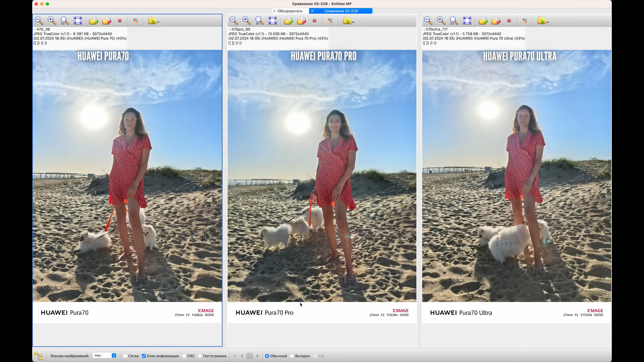644x362 pixels.
Task: Switch to the Обозреватель tab
Action: 289,11
